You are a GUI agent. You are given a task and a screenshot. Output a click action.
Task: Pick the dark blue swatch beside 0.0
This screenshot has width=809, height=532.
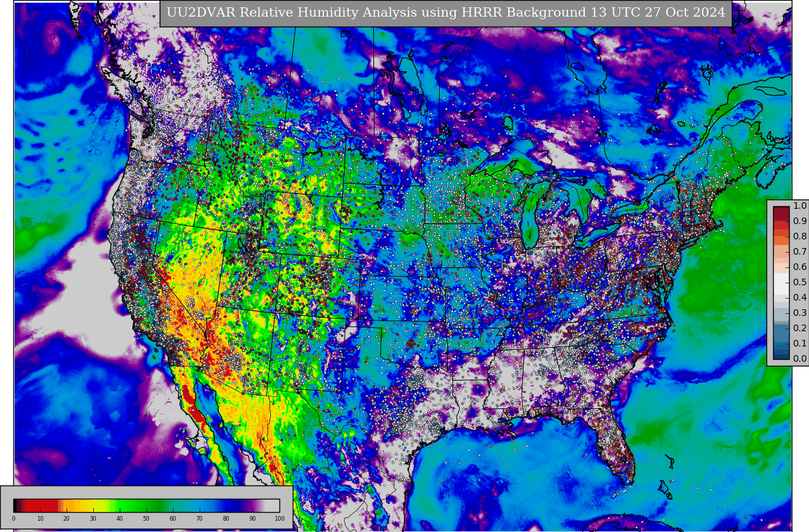click(x=781, y=355)
